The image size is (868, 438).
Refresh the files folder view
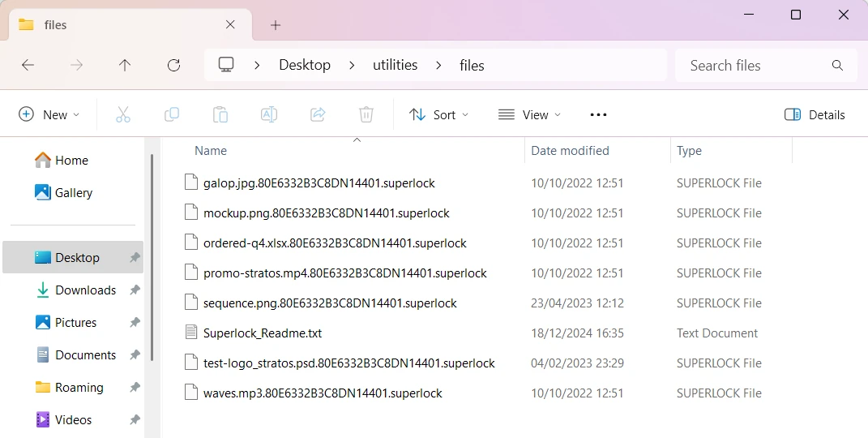(x=173, y=66)
